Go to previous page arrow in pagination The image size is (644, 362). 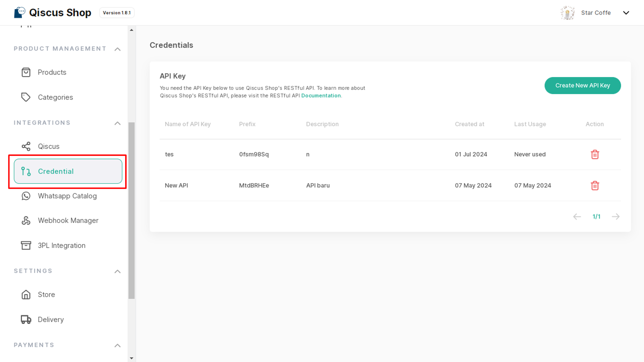[x=577, y=216]
